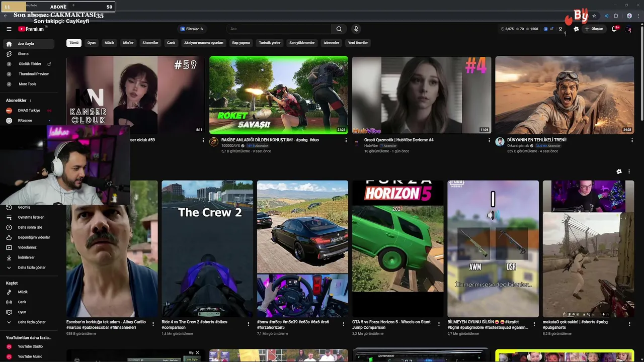This screenshot has height=362, width=644.
Task: Open DMAX Türkiye subscription channel
Action: 29,111
